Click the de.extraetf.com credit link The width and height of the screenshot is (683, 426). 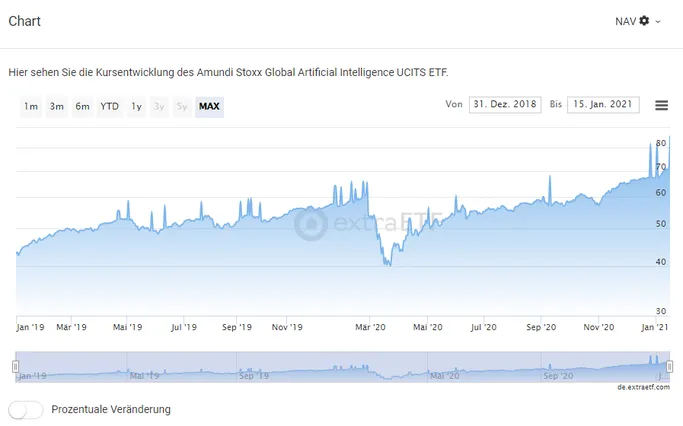click(643, 387)
